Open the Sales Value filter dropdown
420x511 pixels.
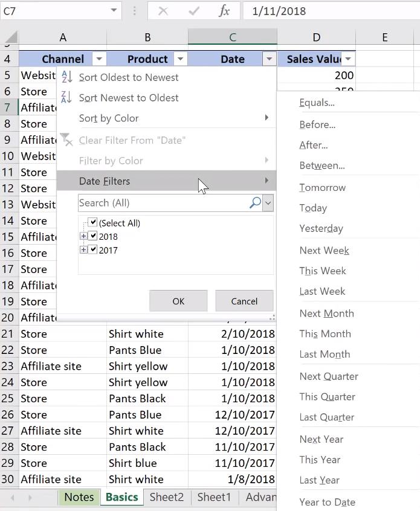(349, 59)
